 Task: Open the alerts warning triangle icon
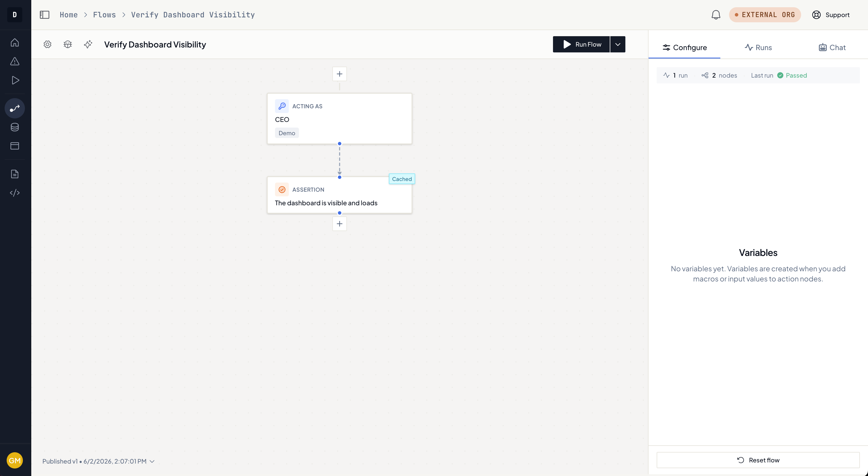coord(15,61)
